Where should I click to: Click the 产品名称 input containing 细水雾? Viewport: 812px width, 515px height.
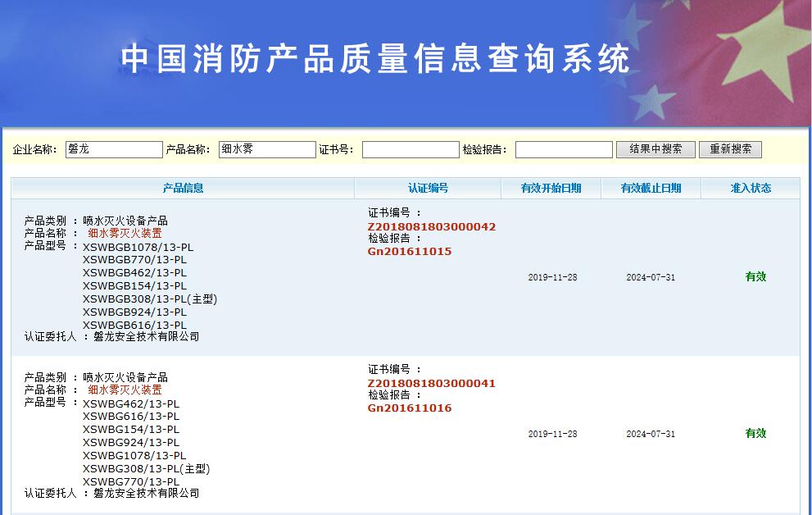267,149
